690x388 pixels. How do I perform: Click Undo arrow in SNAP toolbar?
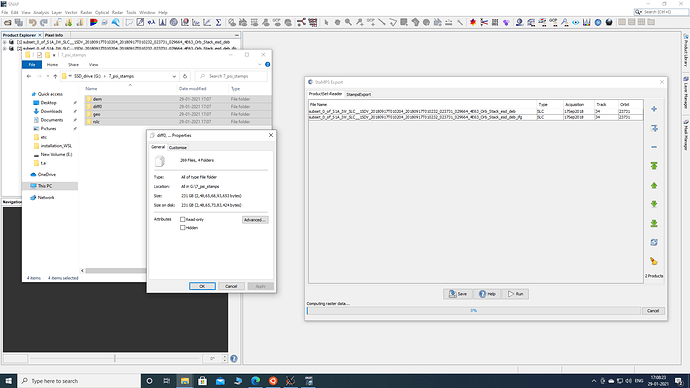point(33,22)
